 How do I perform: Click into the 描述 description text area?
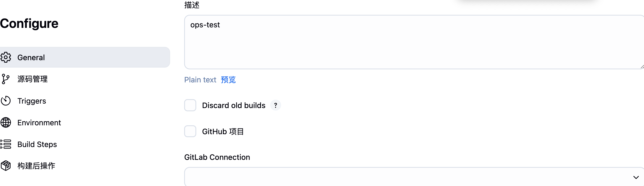tap(412, 42)
